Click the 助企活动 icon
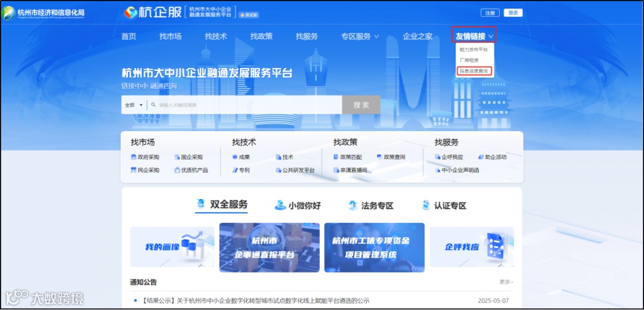 481,157
